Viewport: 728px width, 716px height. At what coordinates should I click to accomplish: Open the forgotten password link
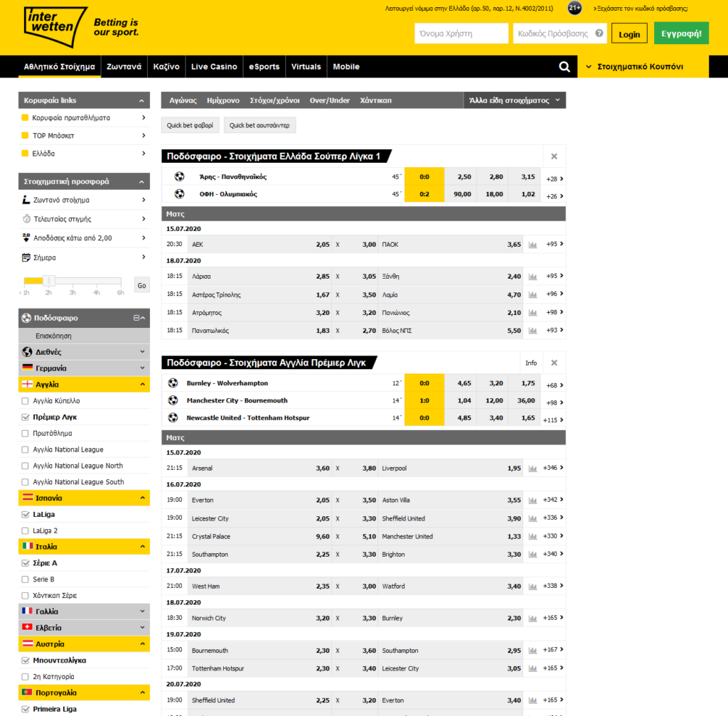point(642,9)
